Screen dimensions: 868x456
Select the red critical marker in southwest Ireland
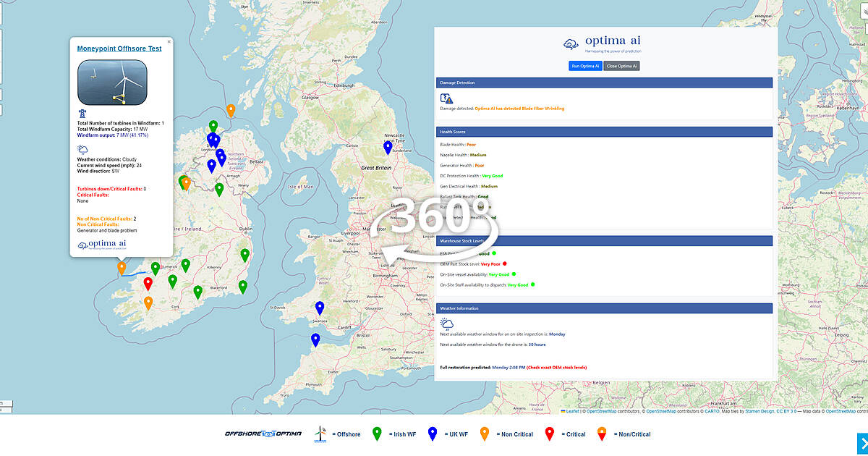click(148, 284)
